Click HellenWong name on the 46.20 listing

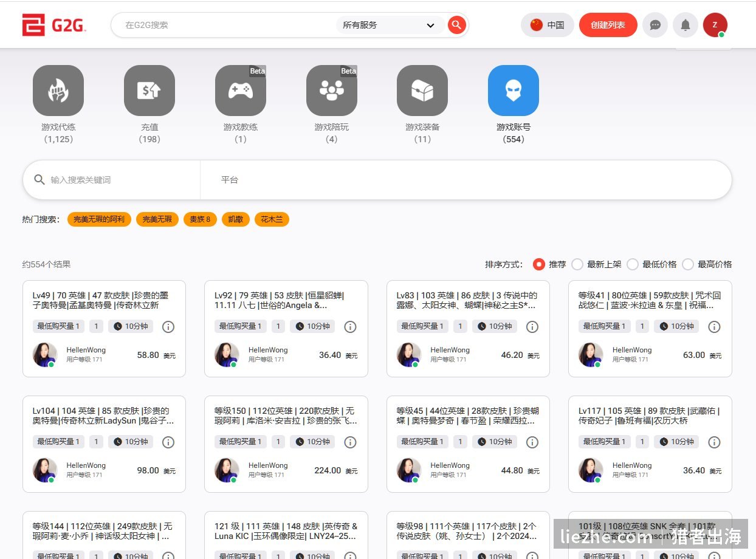click(450, 350)
